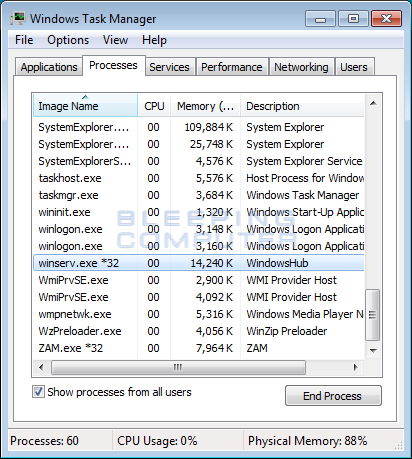Switch to the Services tab
The width and height of the screenshot is (412, 459).
(169, 67)
